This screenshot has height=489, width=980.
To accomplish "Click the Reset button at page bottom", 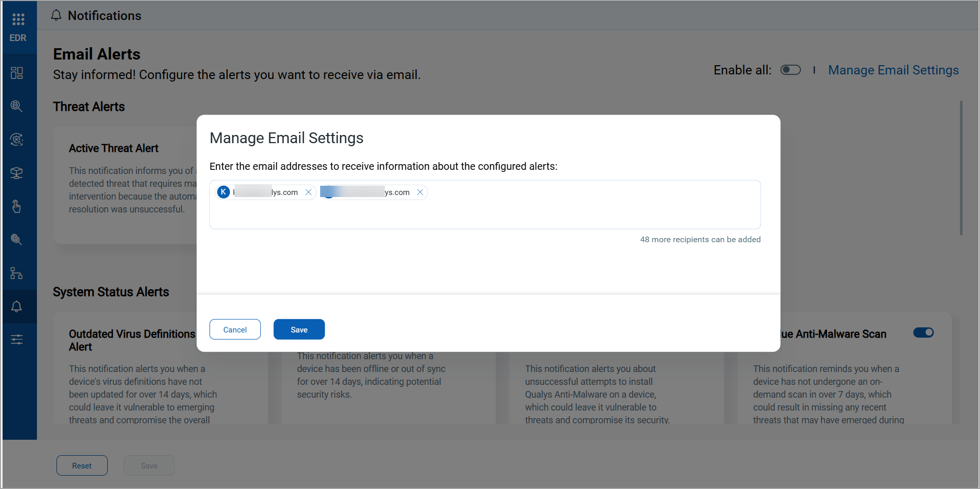I will click(82, 465).
